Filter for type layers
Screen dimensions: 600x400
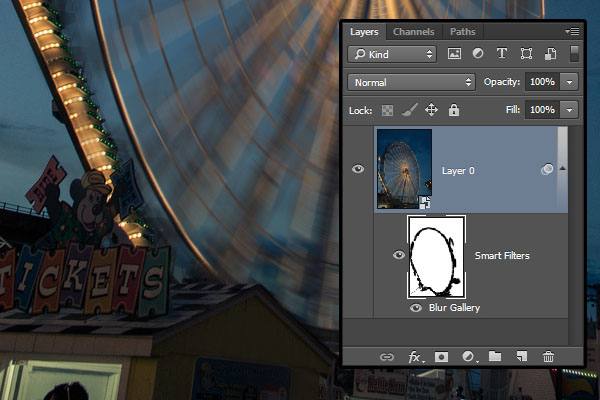click(x=502, y=53)
